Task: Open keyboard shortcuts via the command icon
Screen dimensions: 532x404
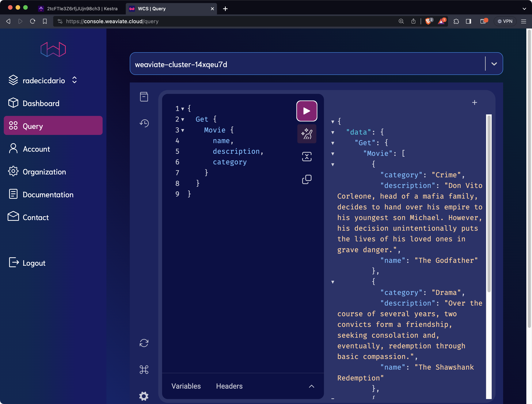Action: 144,370
